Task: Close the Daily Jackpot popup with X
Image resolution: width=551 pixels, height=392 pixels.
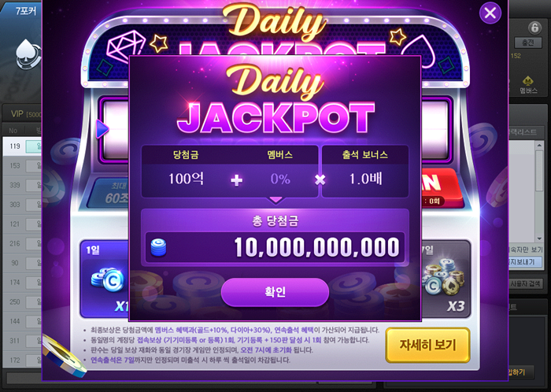Action: coord(490,13)
